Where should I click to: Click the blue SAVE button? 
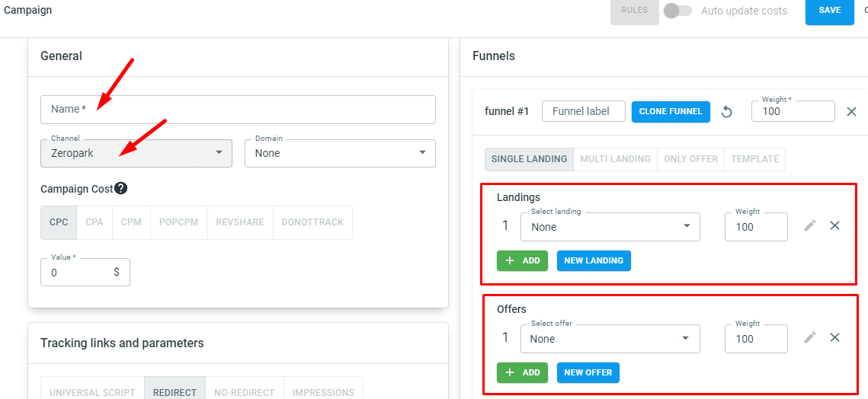pyautogui.click(x=830, y=11)
